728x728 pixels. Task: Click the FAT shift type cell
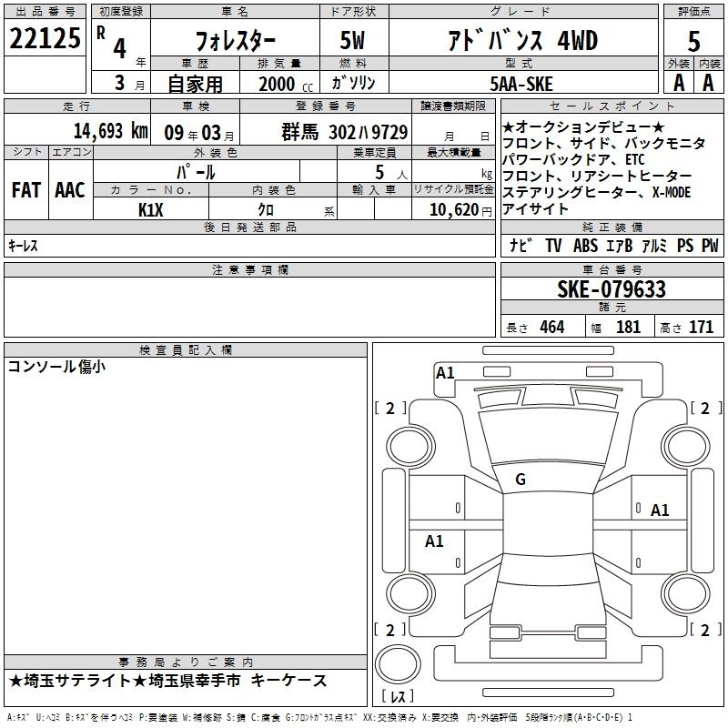pyautogui.click(x=25, y=190)
